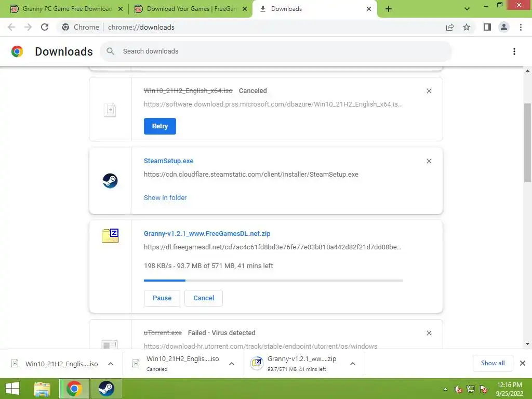Expand options for first Win10_21H2 ISO shelf item

coord(111,364)
